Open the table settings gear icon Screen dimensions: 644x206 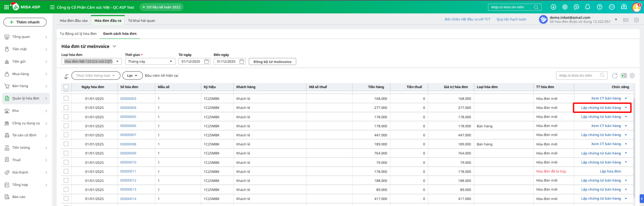pyautogui.click(x=632, y=75)
